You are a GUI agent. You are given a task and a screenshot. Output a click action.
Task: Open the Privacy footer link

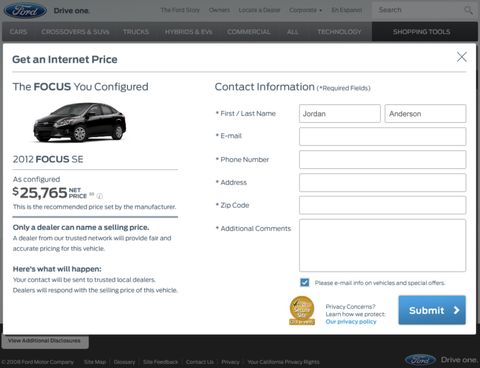230,362
